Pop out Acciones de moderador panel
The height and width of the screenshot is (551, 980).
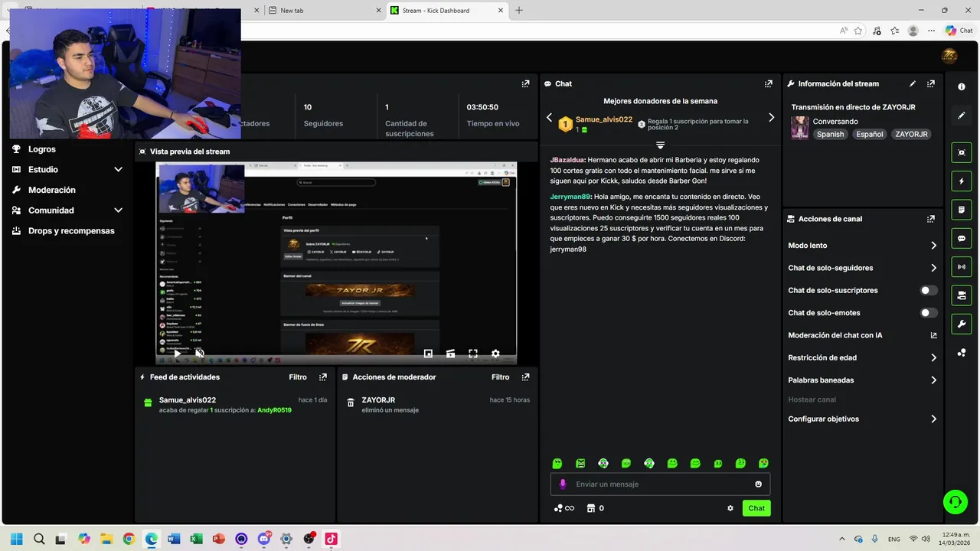(525, 377)
